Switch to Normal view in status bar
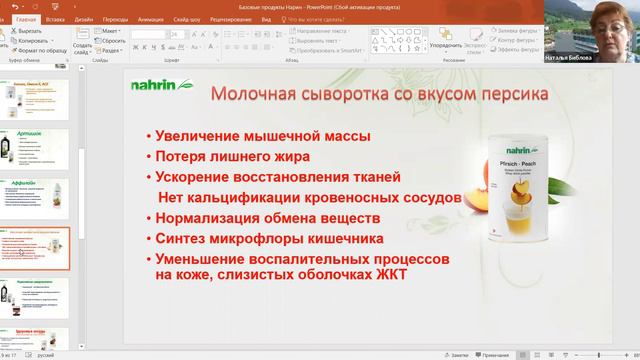The image size is (640, 360). [522, 355]
